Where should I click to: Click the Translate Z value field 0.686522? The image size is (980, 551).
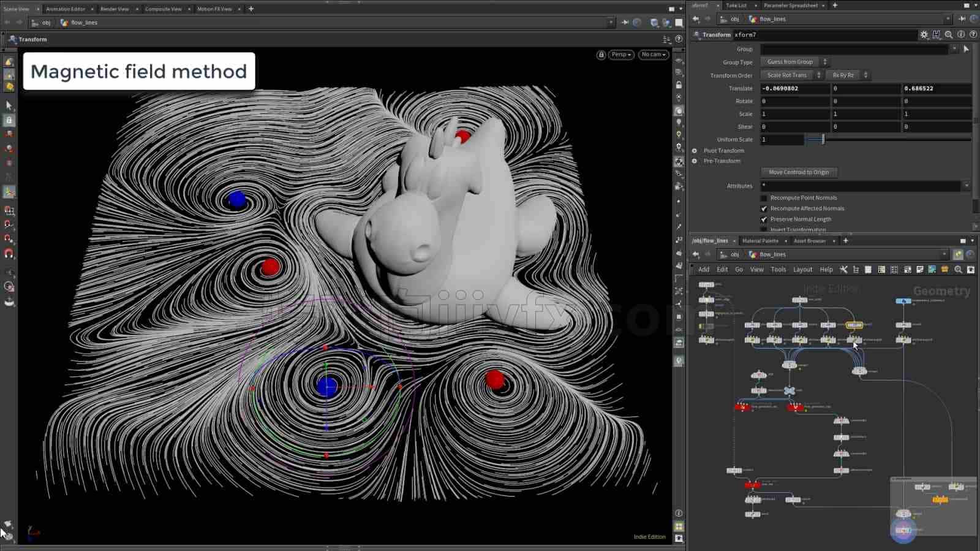937,88
